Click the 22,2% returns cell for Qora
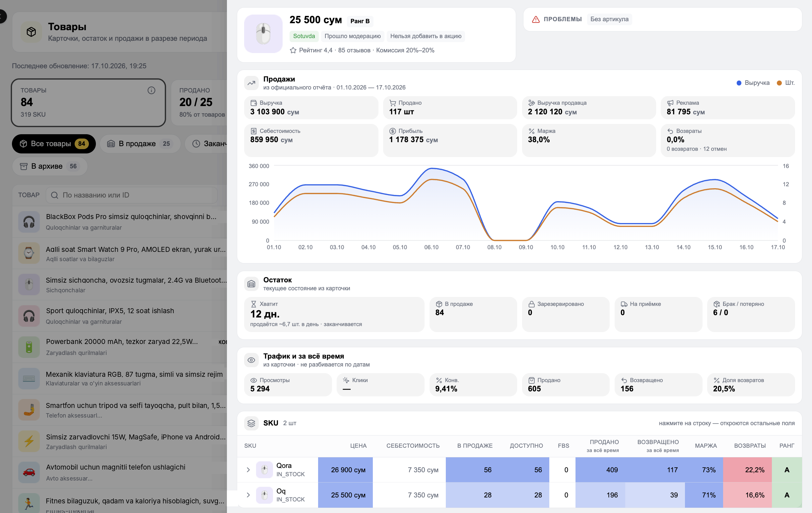 747,470
